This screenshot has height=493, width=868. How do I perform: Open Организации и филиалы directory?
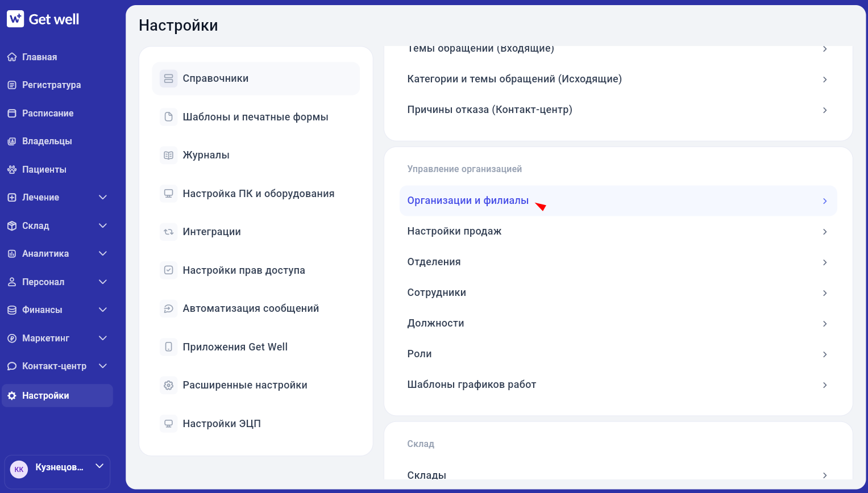(x=618, y=201)
